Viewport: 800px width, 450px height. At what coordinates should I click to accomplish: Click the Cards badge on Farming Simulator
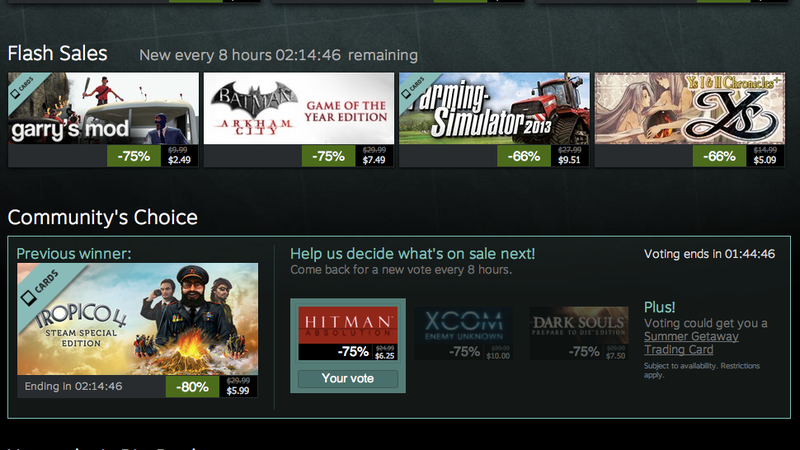[x=413, y=87]
